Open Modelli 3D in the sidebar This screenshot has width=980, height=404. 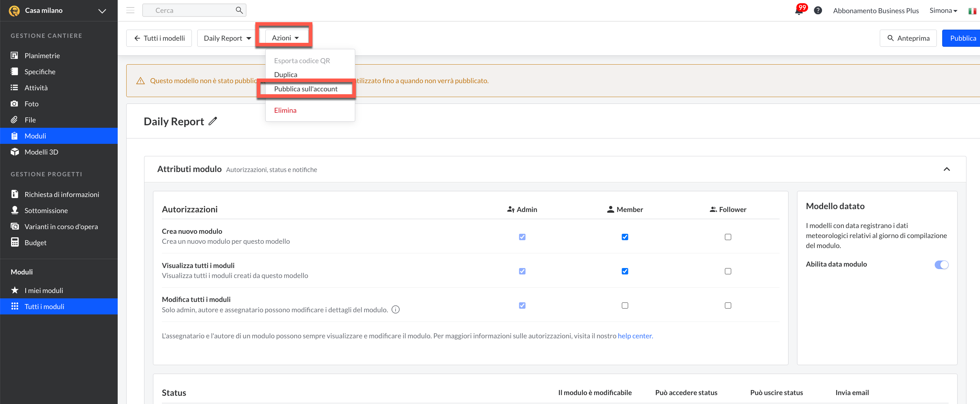point(41,152)
